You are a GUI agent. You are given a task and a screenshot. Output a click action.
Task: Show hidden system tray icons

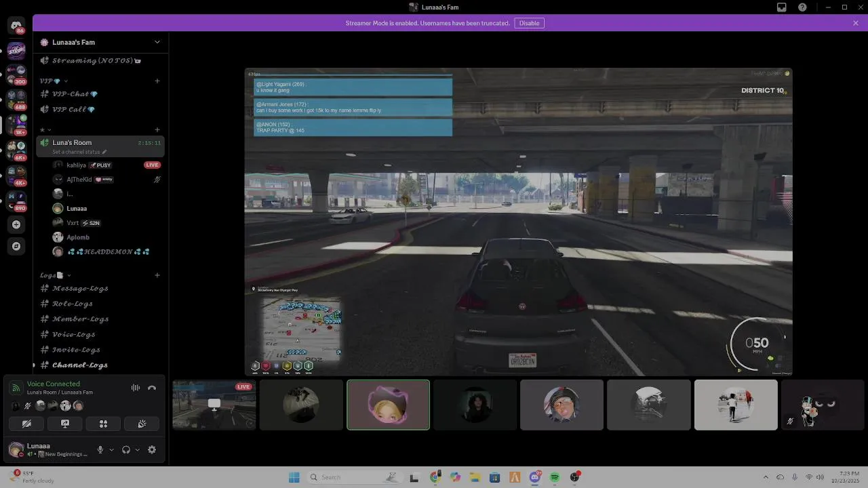click(x=766, y=477)
